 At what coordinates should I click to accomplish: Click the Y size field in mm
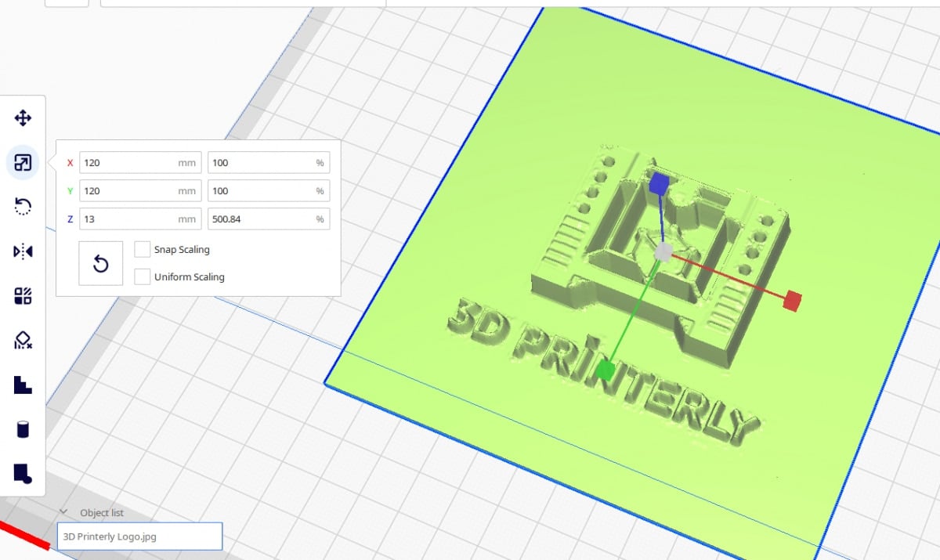point(140,191)
